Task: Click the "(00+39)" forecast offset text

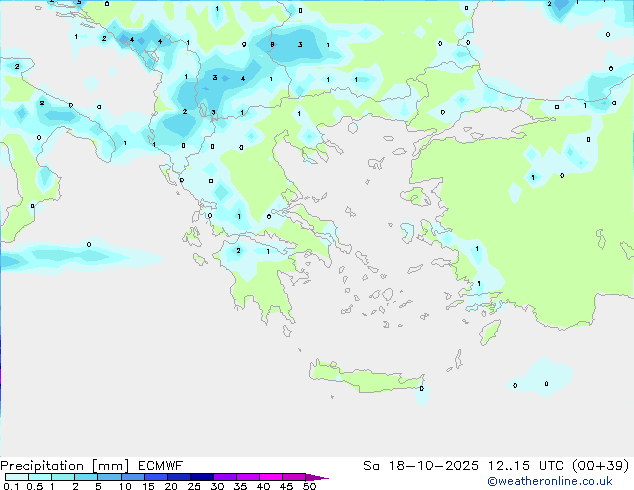Action: pos(601,466)
